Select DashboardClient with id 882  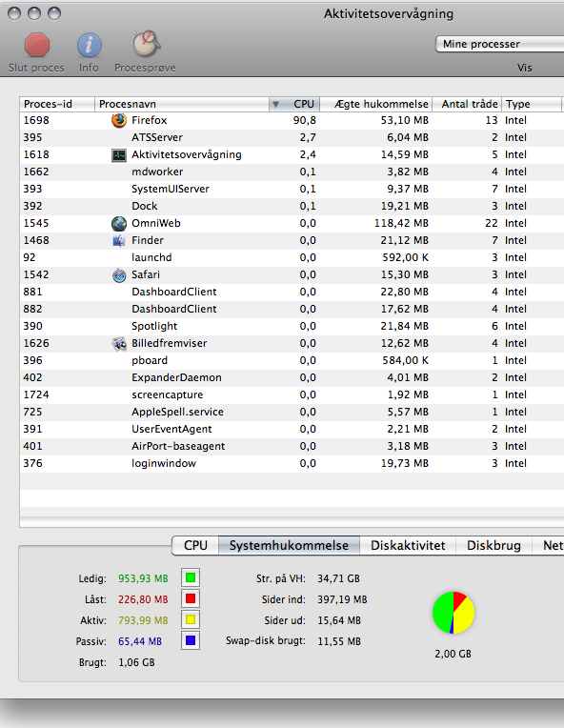(292, 310)
